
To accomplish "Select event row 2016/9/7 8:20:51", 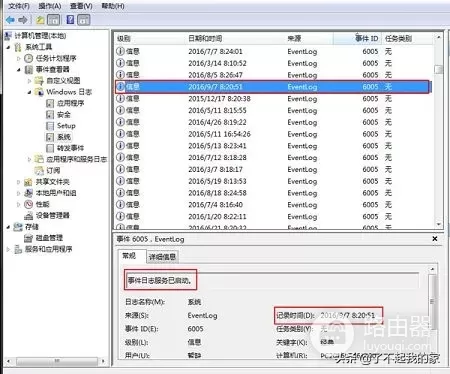I will point(273,87).
